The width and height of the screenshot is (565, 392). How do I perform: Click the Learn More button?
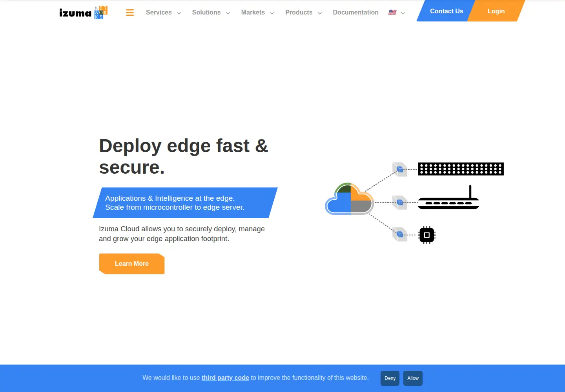click(x=132, y=264)
